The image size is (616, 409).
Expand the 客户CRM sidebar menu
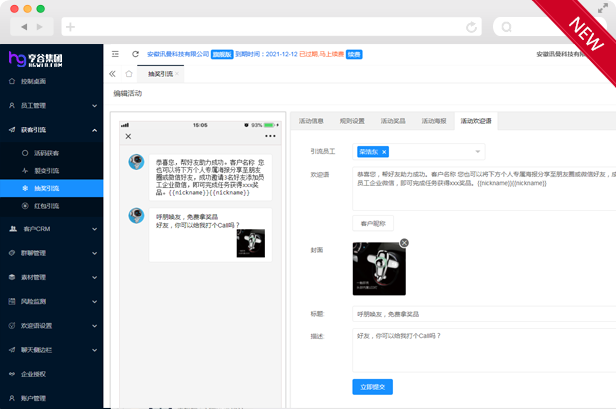click(51, 229)
